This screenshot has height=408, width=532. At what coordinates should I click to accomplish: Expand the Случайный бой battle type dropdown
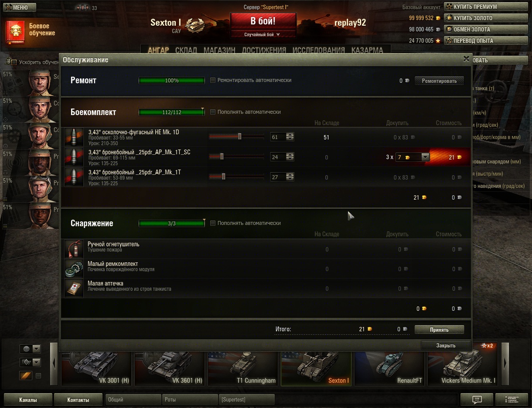click(x=262, y=34)
